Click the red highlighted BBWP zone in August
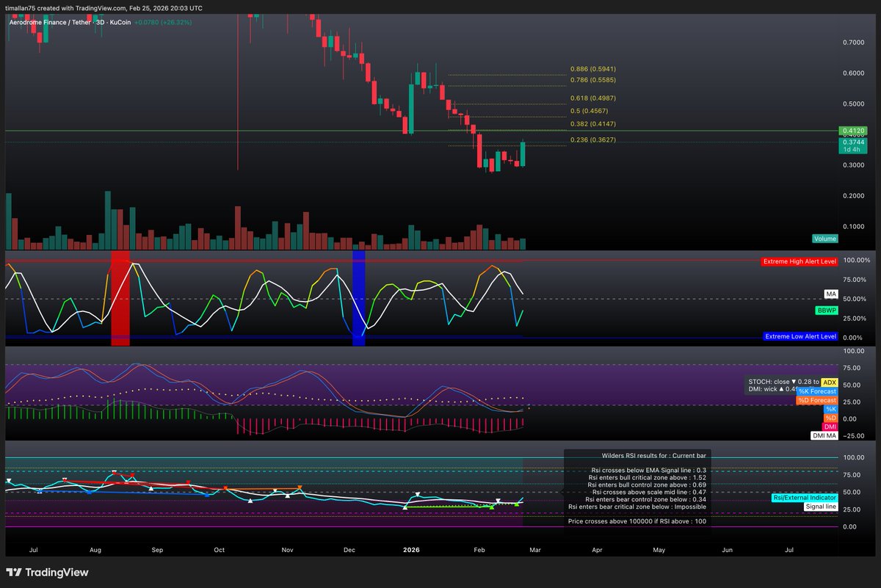This screenshot has height=588, width=881. (x=120, y=298)
